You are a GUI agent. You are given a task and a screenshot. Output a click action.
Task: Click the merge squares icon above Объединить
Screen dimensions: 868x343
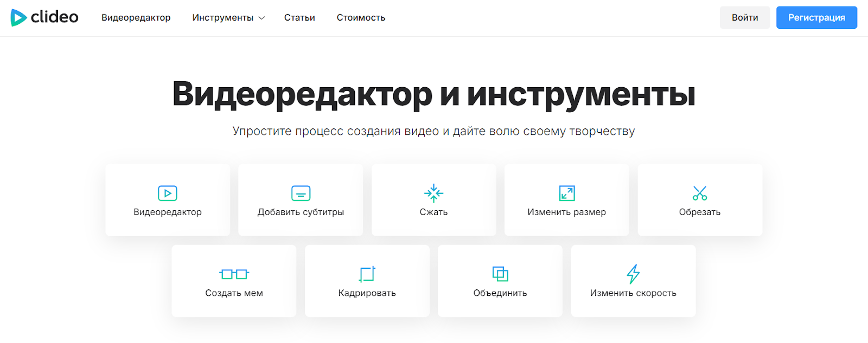coord(500,274)
